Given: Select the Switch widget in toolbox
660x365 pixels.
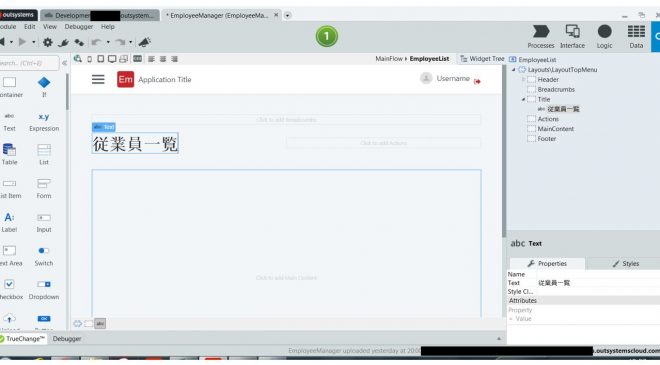Looking at the screenshot, I should tap(44, 256).
